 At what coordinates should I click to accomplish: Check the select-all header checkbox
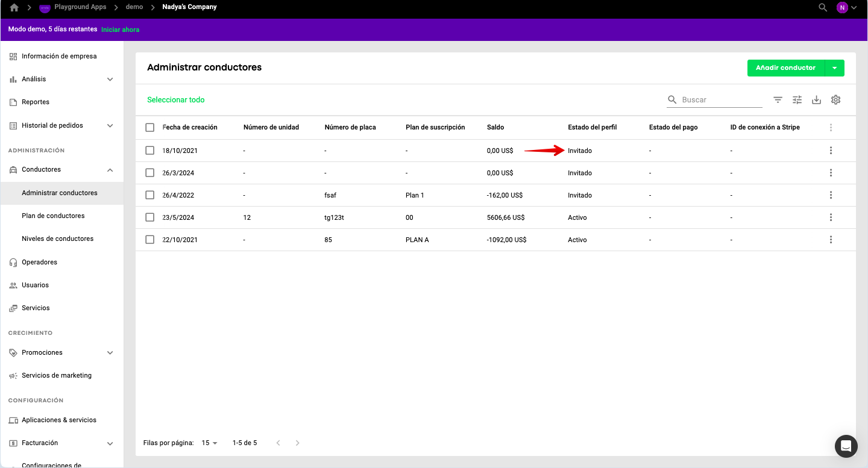[x=150, y=128]
